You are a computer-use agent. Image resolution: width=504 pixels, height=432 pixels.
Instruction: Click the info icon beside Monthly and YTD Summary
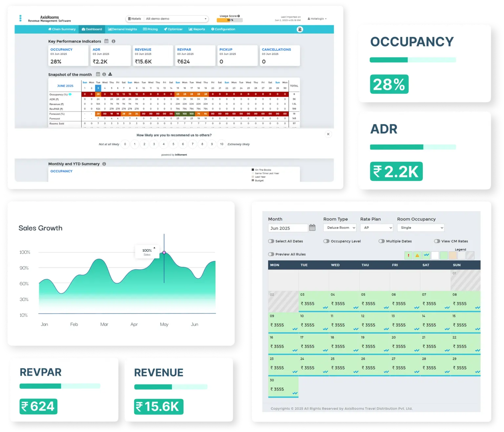[x=104, y=164]
